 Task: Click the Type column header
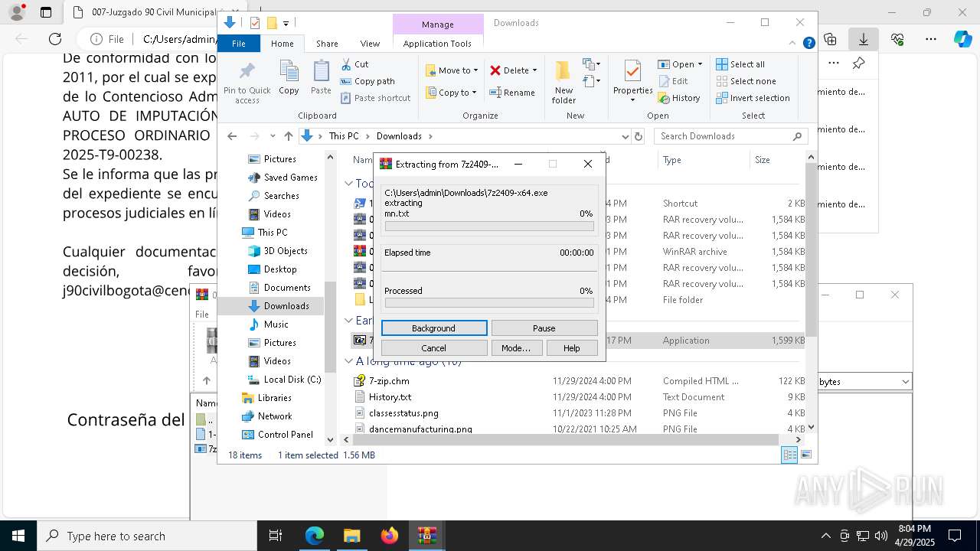coord(704,160)
